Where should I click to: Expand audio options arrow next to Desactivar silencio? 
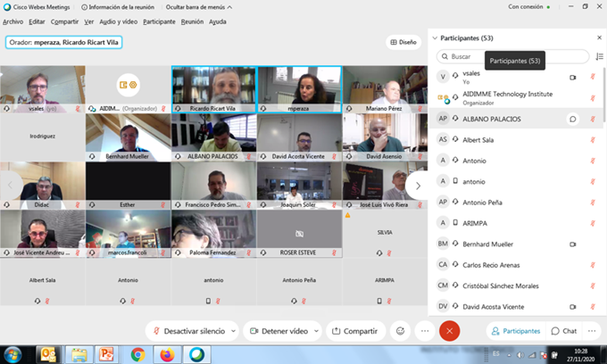click(x=233, y=331)
